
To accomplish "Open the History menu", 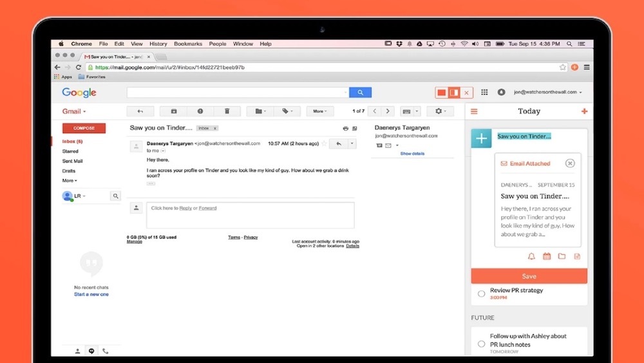I will pyautogui.click(x=158, y=44).
